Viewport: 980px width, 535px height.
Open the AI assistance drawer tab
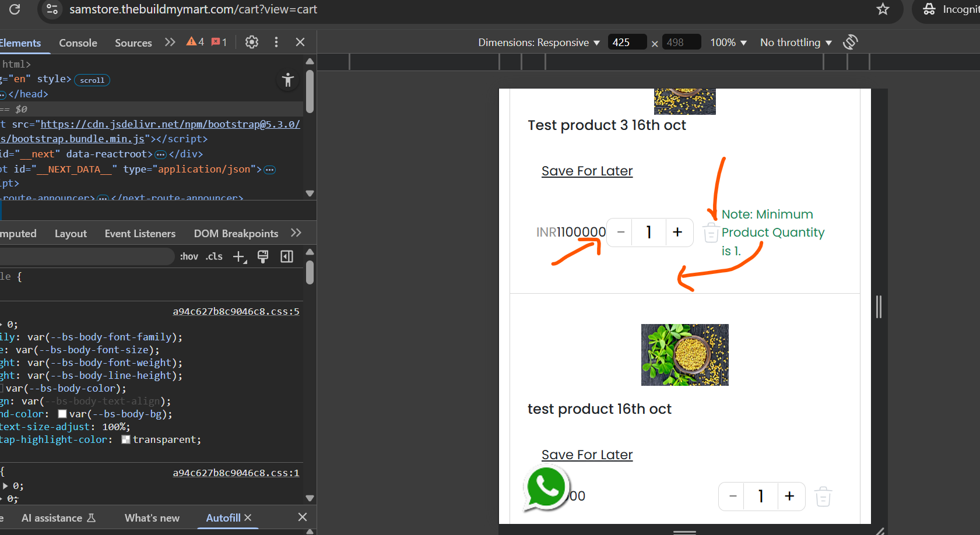(x=58, y=518)
